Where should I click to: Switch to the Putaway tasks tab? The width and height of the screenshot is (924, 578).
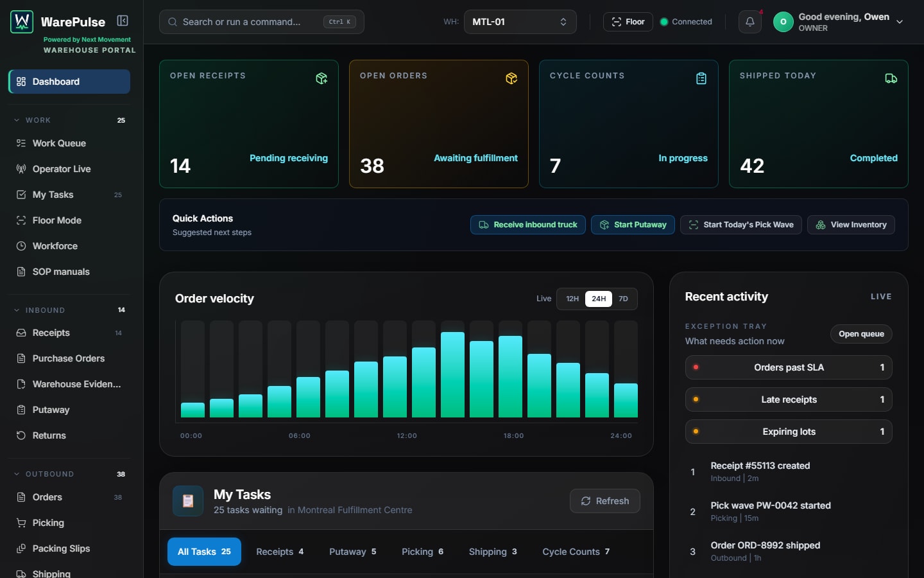(352, 552)
